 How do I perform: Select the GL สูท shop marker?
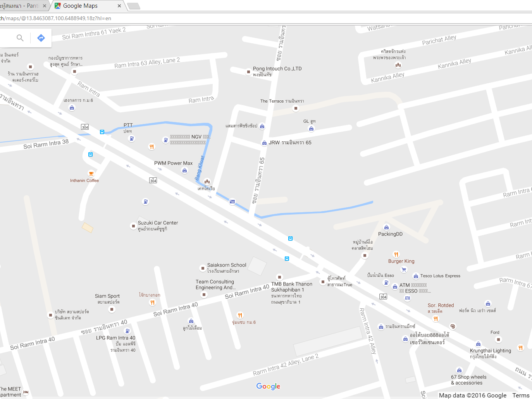311,129
